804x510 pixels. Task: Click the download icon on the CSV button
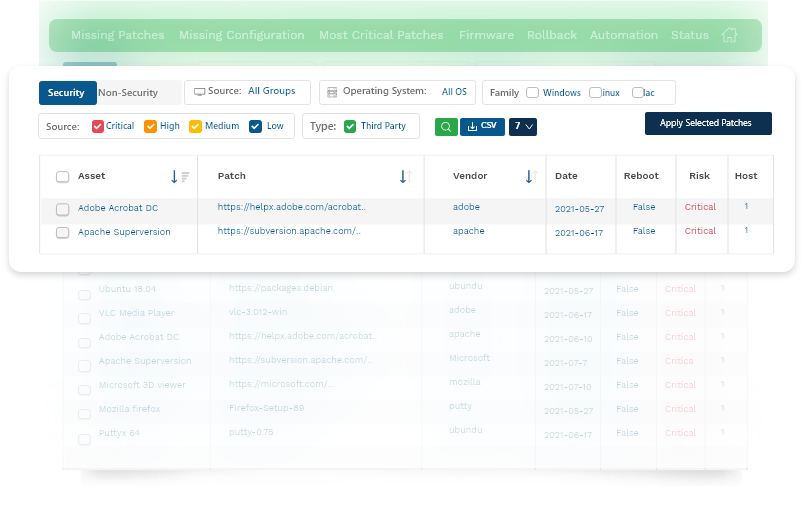click(472, 126)
